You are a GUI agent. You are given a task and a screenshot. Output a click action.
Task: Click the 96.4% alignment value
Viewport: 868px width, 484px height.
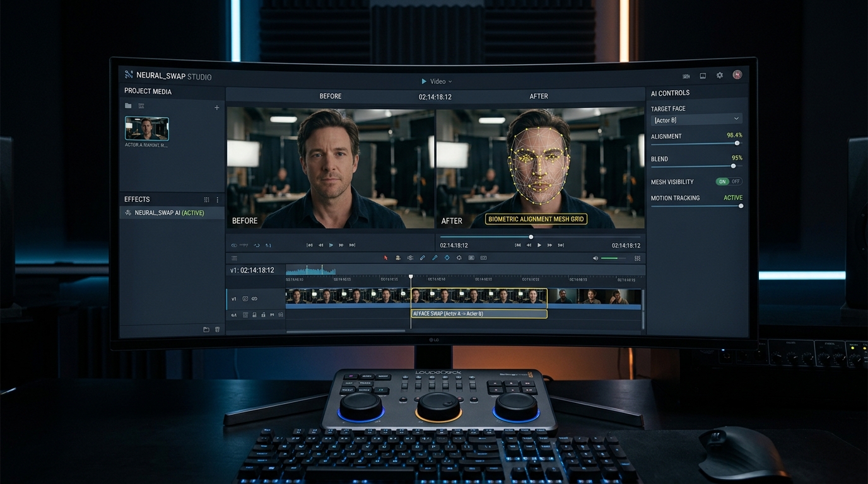pyautogui.click(x=734, y=135)
